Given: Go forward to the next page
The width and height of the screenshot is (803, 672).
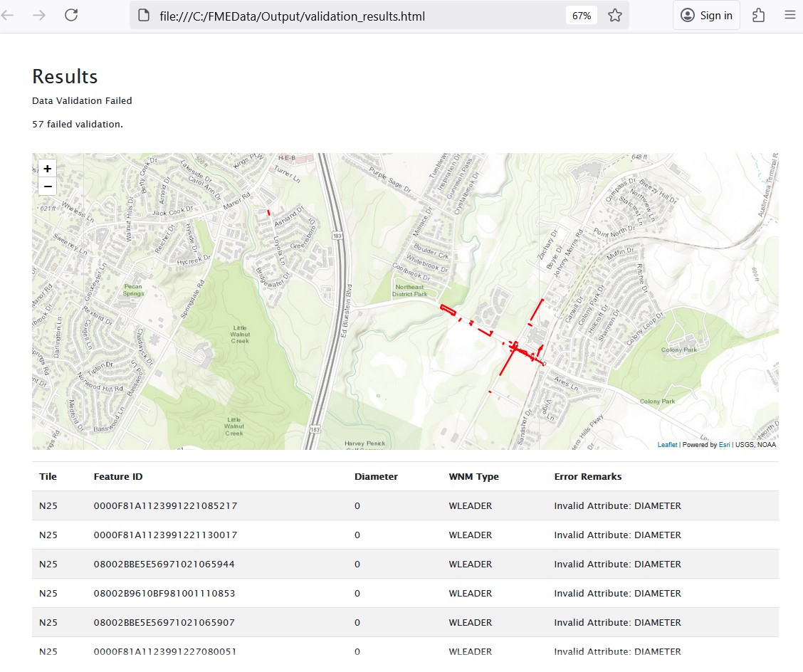Looking at the screenshot, I should click(39, 15).
